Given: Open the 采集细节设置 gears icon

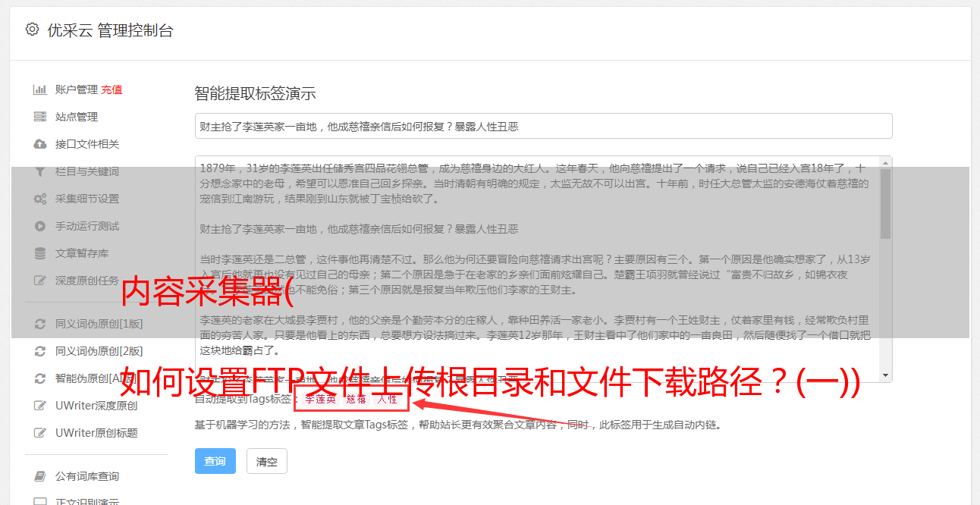Looking at the screenshot, I should 40,199.
